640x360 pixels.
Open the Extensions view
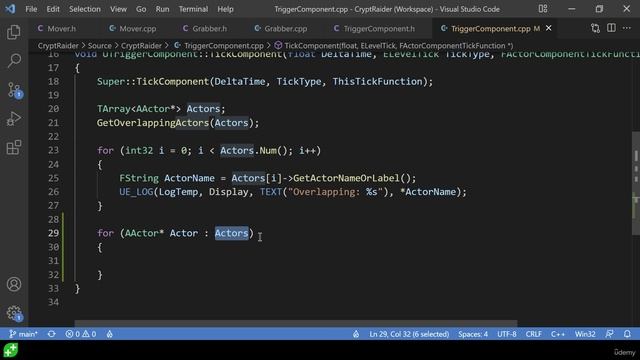14,147
